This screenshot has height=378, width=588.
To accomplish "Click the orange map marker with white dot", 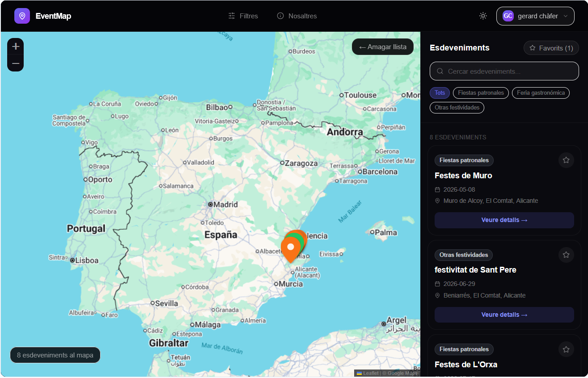I will pyautogui.click(x=290, y=248).
